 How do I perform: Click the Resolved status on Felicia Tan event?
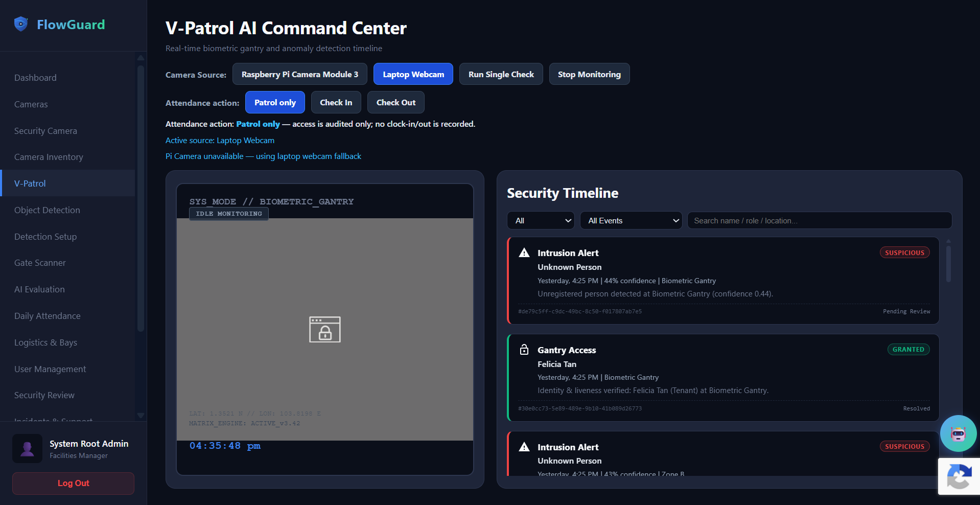pyautogui.click(x=917, y=408)
